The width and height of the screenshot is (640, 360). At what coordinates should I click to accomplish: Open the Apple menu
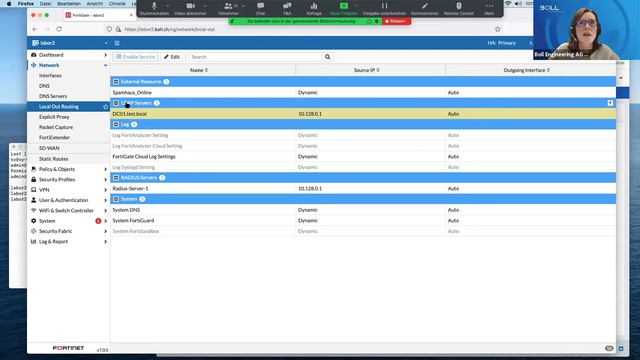[x=9, y=3]
